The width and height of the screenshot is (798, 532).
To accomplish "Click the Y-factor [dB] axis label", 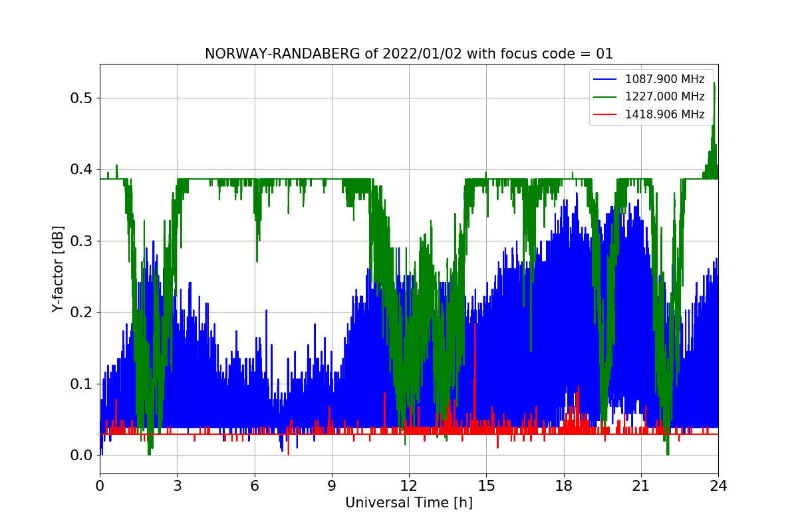I will [59, 269].
